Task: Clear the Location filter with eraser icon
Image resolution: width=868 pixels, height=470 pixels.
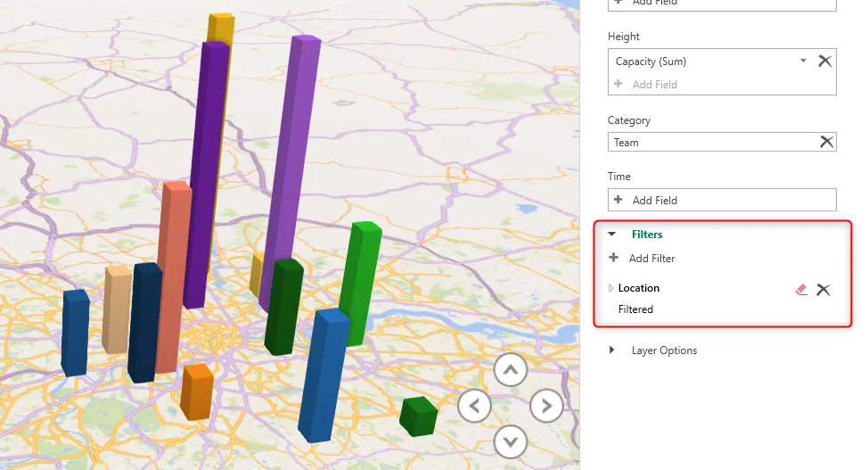Action: click(x=801, y=289)
